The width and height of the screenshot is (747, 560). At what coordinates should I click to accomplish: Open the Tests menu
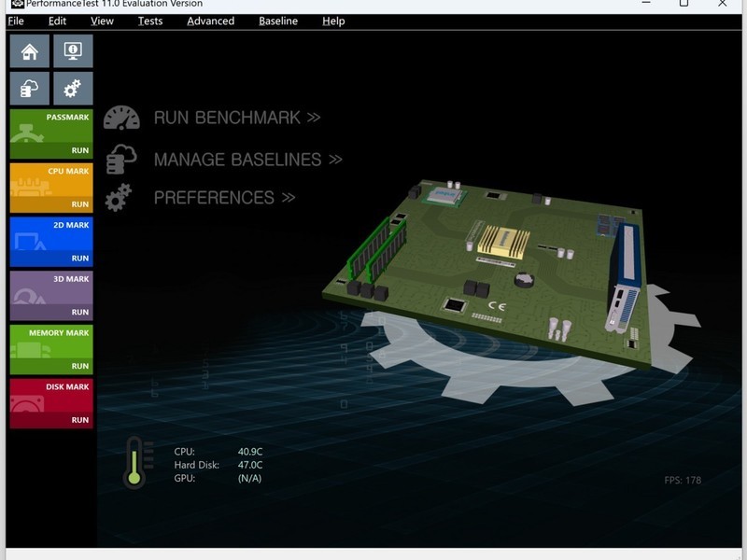(x=150, y=21)
